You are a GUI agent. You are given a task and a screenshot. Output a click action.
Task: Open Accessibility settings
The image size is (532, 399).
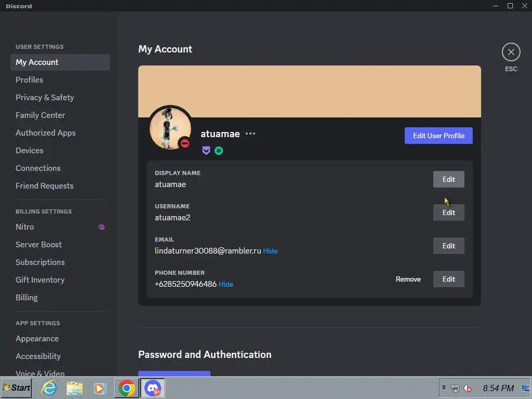[x=60, y=356]
